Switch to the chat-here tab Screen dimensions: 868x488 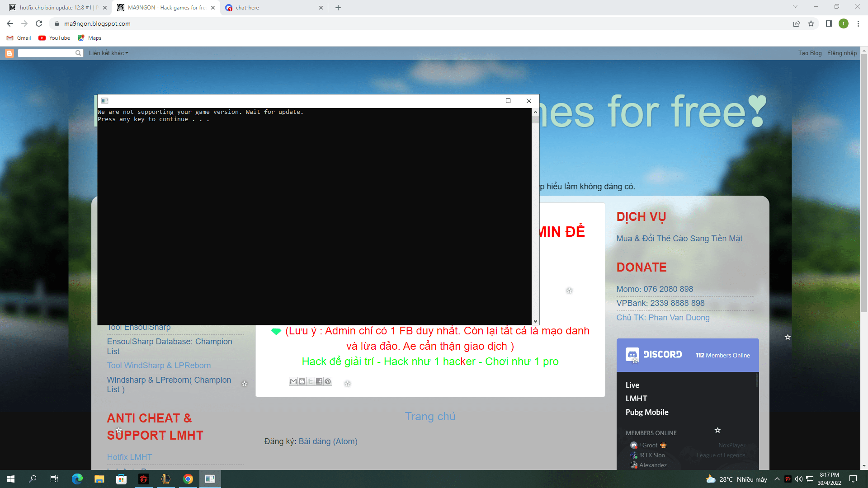pyautogui.click(x=274, y=8)
